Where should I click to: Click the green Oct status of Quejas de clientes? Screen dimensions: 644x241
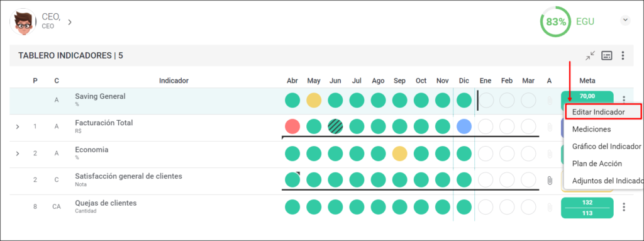[421, 207]
